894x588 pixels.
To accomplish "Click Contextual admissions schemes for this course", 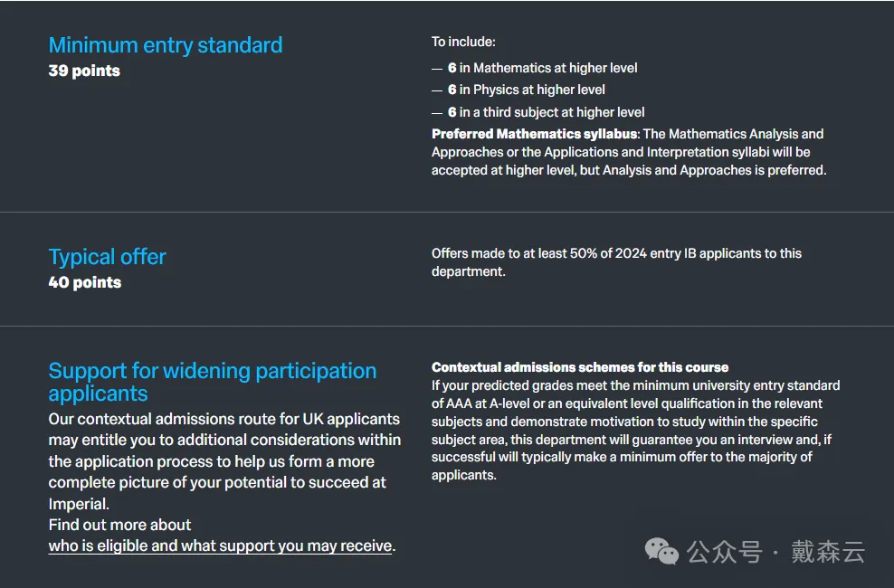I will pyautogui.click(x=580, y=367).
